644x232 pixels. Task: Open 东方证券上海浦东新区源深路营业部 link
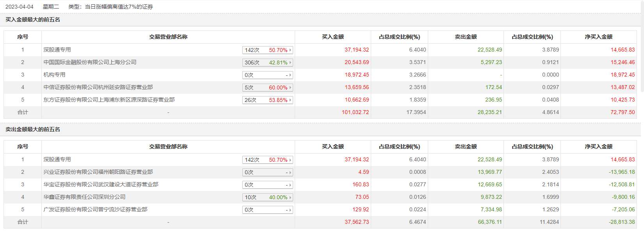tap(109, 100)
